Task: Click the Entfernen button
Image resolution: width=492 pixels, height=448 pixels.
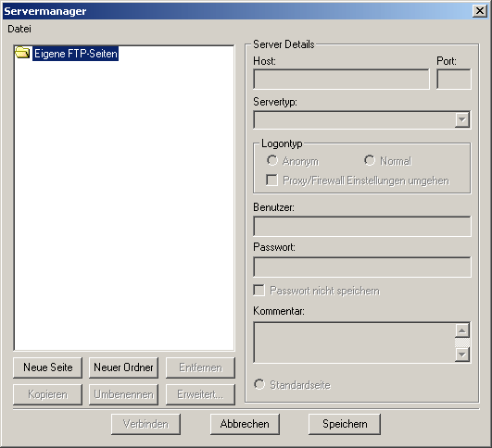Action: click(x=200, y=367)
